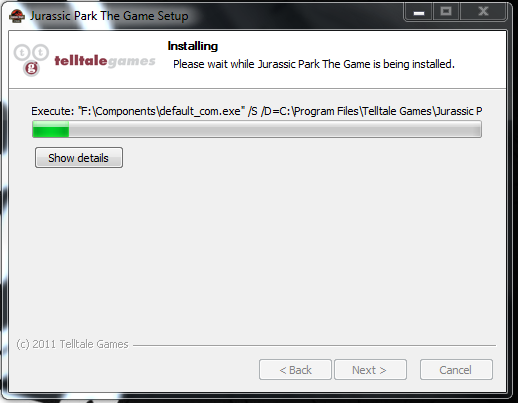Click the 2011 Telltale Games copyright text
This screenshot has height=403, width=518.
(x=72, y=344)
